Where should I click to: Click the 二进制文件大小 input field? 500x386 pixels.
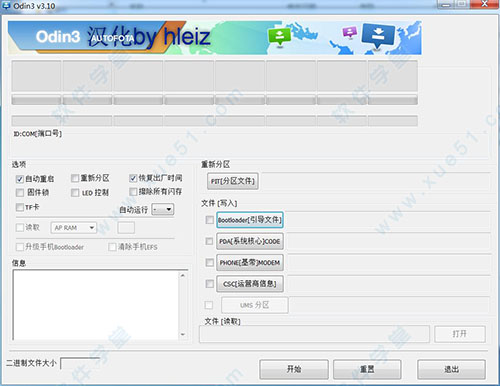80,363
